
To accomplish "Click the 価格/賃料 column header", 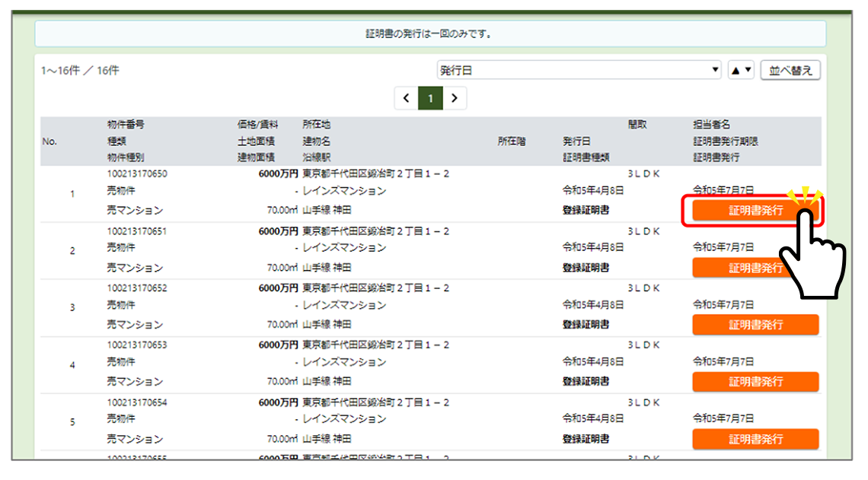I will [257, 125].
